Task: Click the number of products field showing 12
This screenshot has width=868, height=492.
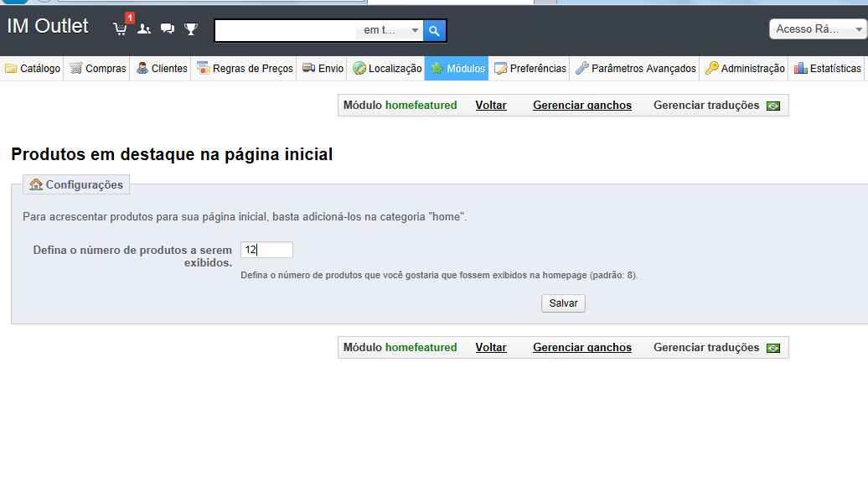Action: click(x=266, y=250)
